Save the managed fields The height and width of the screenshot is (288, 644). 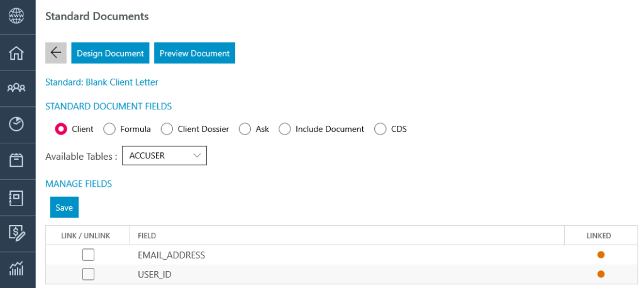(x=64, y=207)
